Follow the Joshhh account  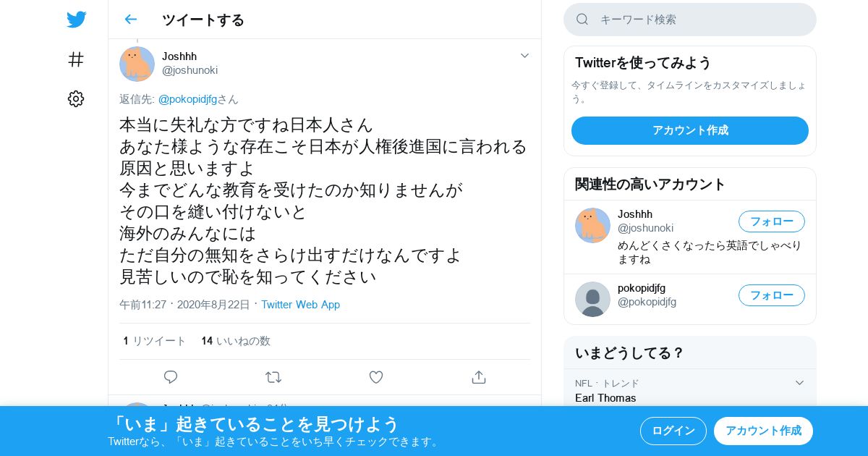771,221
